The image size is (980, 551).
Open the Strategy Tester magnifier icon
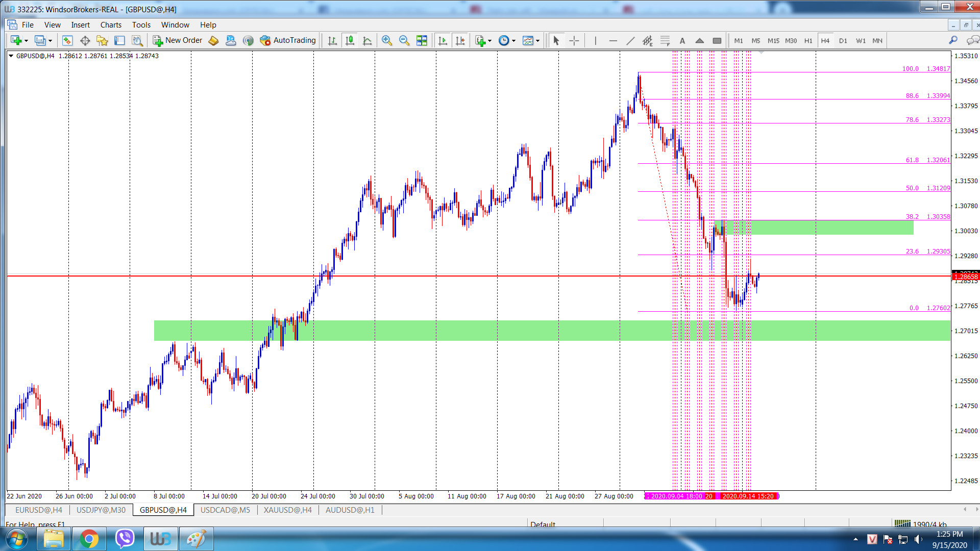point(137,40)
